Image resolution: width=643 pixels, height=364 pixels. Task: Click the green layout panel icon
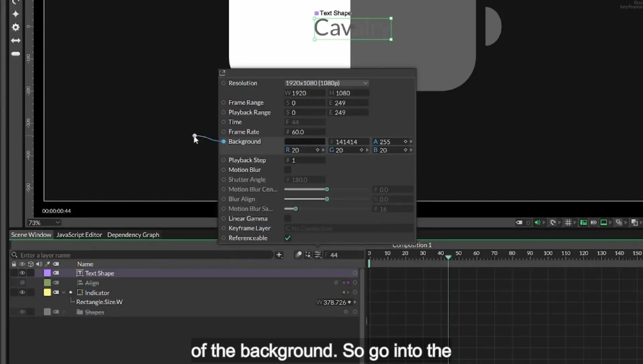(x=583, y=222)
